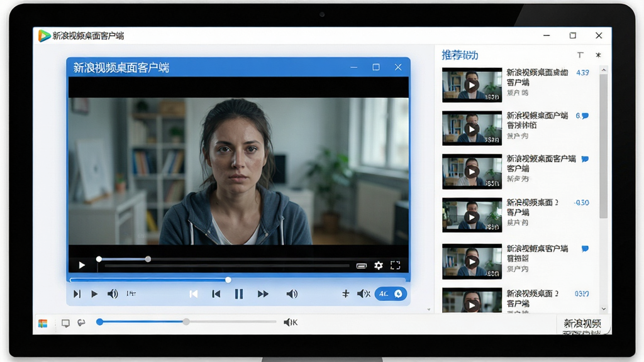Click the 新浪视频 label at bottom right

tap(582, 324)
